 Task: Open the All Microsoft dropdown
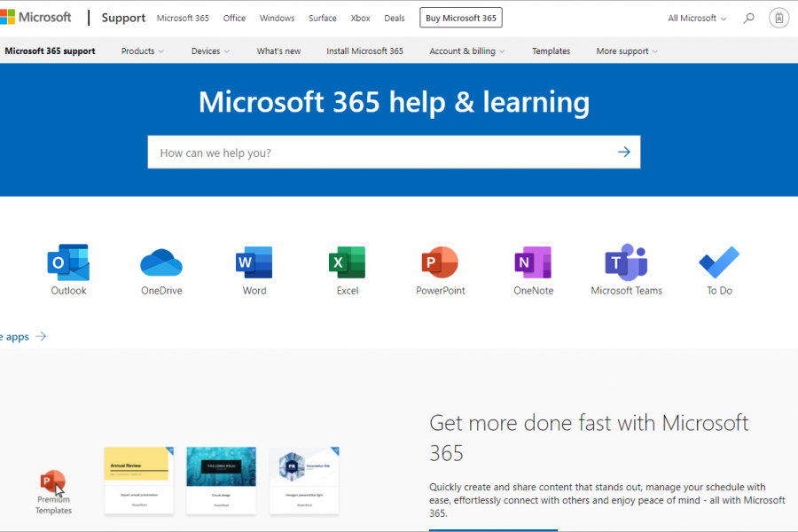[697, 19]
